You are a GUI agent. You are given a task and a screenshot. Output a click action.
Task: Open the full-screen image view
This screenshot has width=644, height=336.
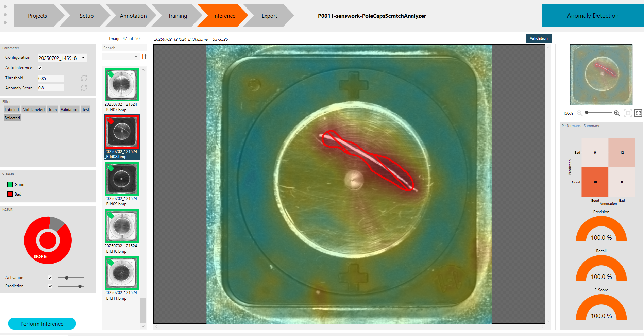pos(639,113)
